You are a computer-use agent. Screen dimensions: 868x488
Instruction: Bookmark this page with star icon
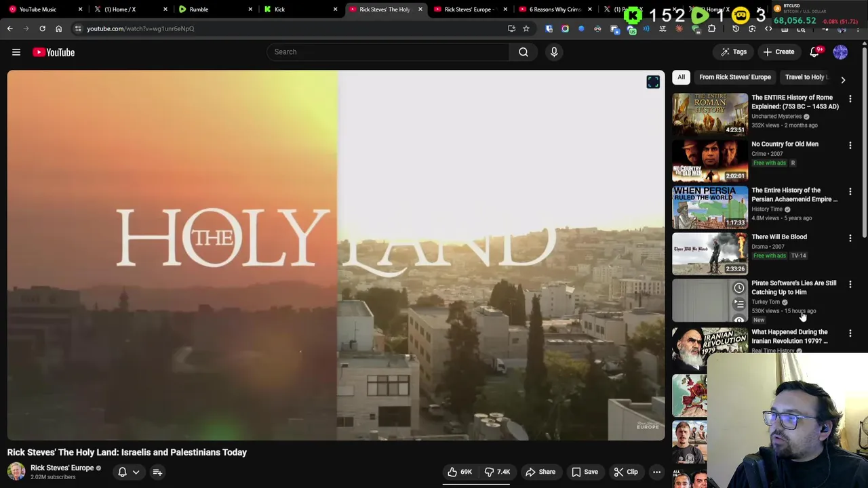526,28
